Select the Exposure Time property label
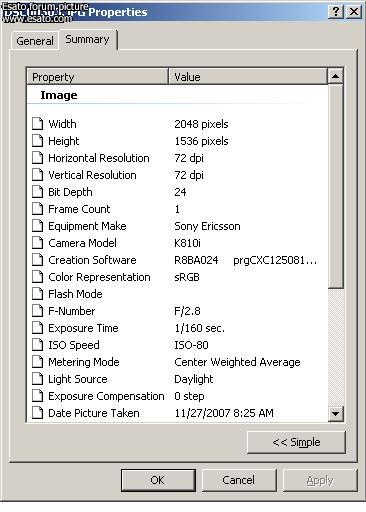 coord(83,328)
